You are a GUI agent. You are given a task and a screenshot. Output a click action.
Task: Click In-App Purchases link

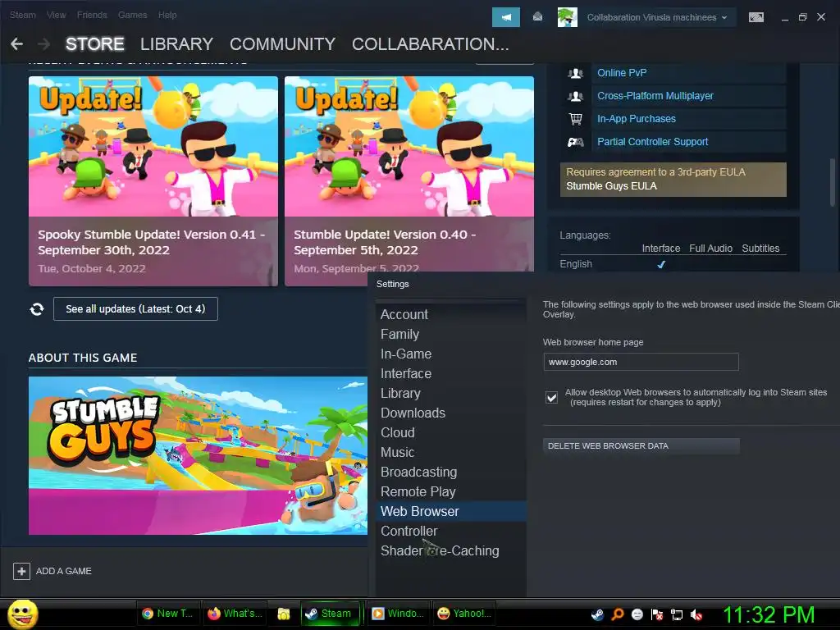637,119
